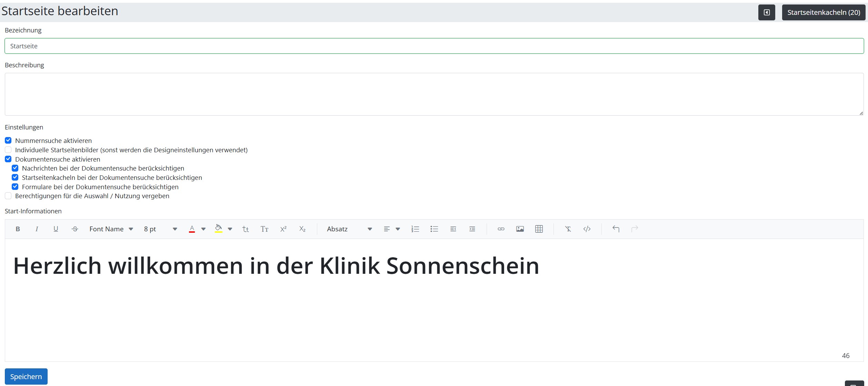Save changes with Speichern button

click(x=26, y=376)
